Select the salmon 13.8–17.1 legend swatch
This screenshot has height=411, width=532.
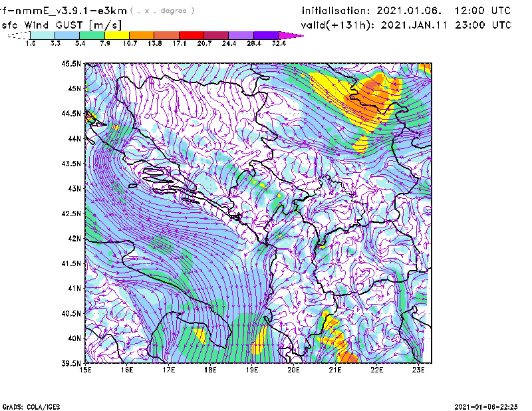[x=167, y=35]
